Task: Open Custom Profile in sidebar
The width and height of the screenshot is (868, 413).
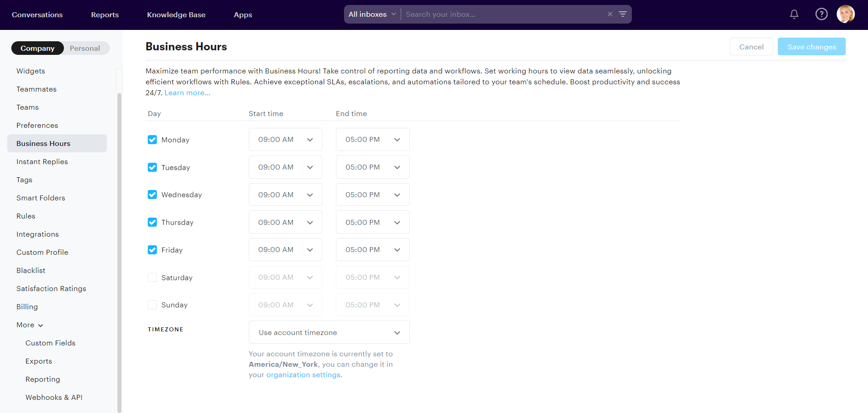Action: click(57, 252)
